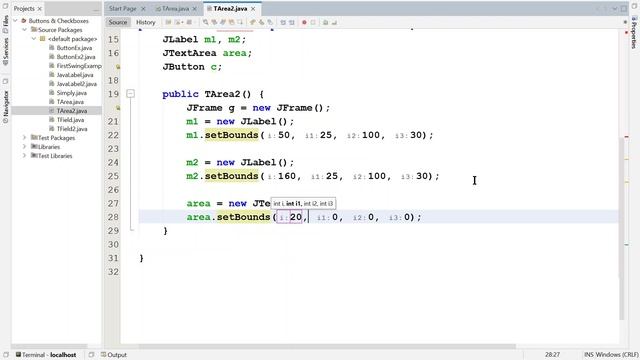The height and width of the screenshot is (360, 640).
Task: Open the Properties side panel
Action: point(634,33)
